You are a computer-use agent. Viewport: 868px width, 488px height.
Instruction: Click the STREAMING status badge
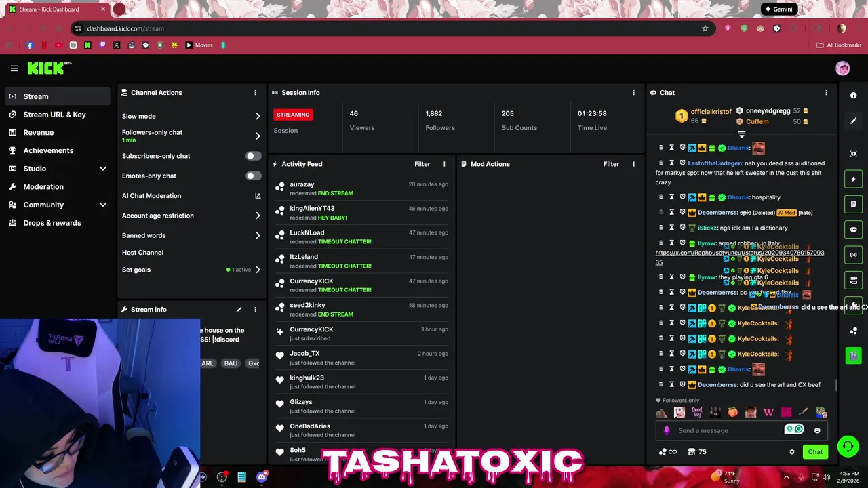293,115
